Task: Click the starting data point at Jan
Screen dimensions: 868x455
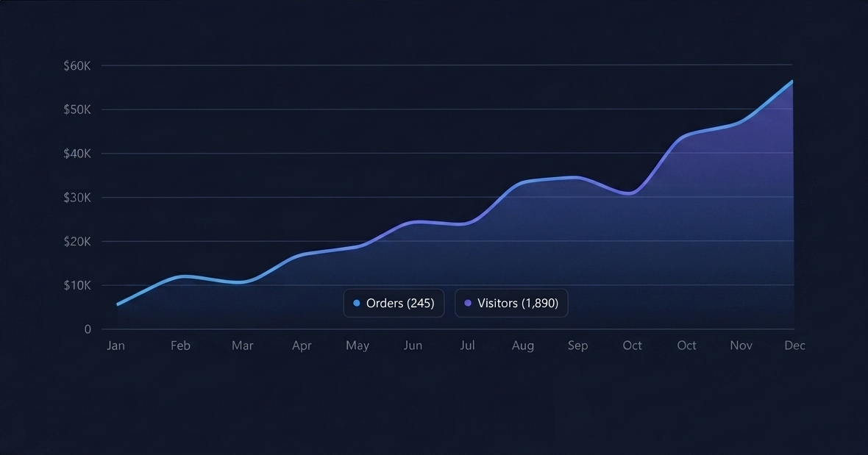Action: (118, 303)
